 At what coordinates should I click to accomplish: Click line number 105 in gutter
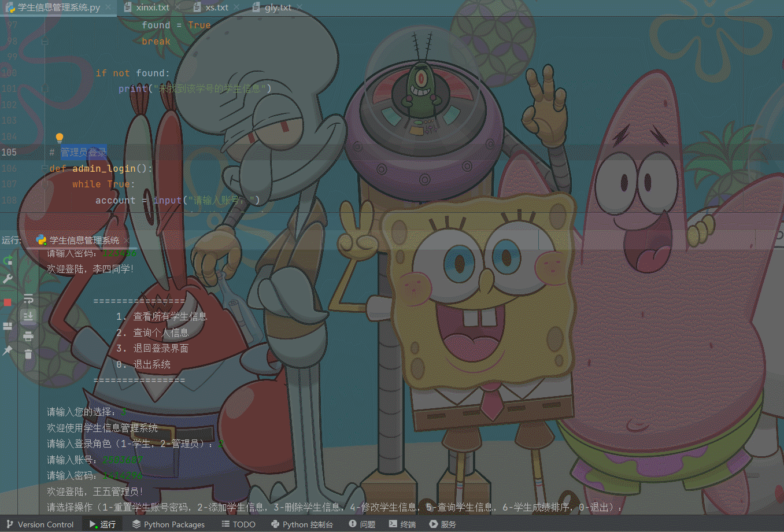tap(9, 152)
